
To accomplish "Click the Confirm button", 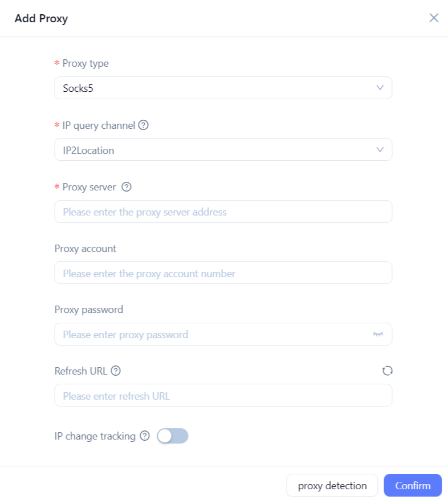I will point(413,486).
